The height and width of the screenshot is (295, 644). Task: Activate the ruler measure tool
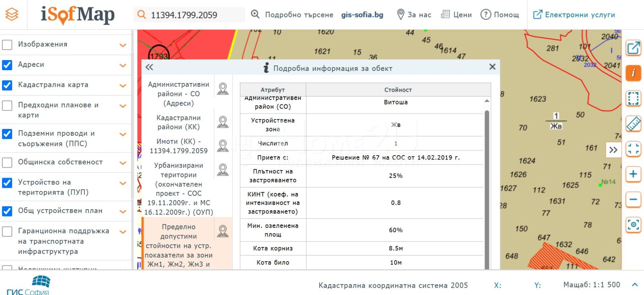633,124
